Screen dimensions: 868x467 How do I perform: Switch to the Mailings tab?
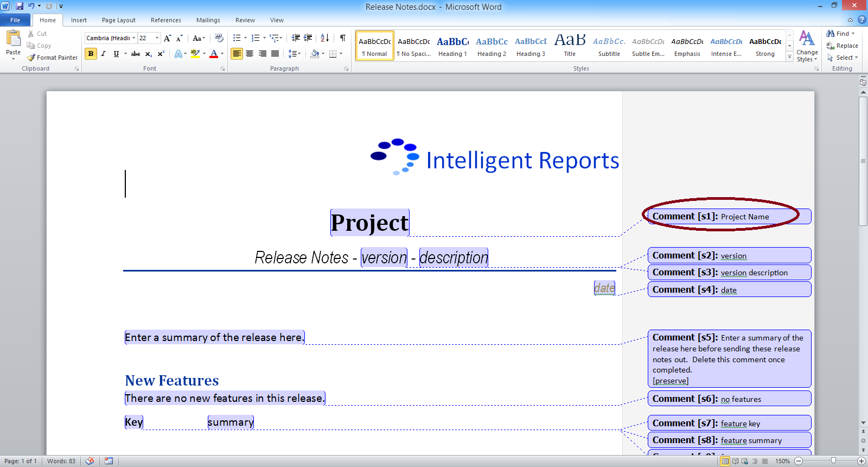pyautogui.click(x=208, y=20)
